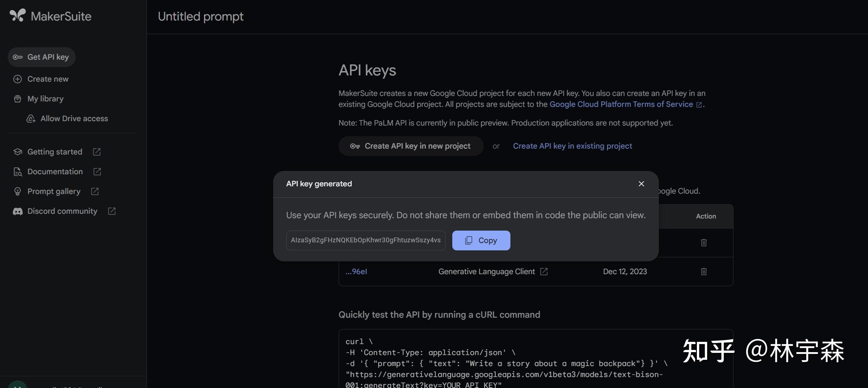Screen dimensions: 868x388
Task: Click the graduation cap icon beside Getting started
Action: [x=18, y=152]
